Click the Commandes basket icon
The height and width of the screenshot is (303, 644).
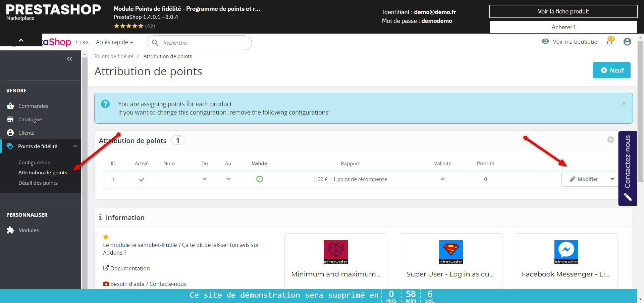(10, 106)
